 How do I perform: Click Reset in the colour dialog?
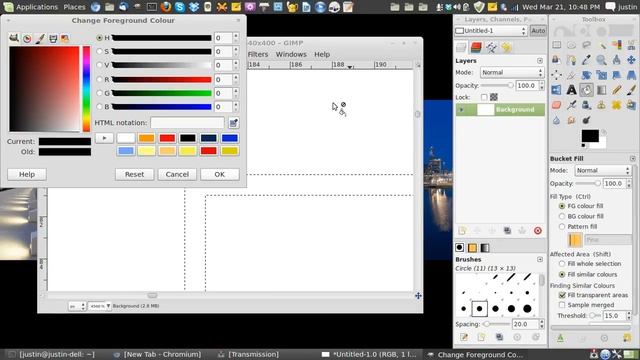tap(134, 174)
